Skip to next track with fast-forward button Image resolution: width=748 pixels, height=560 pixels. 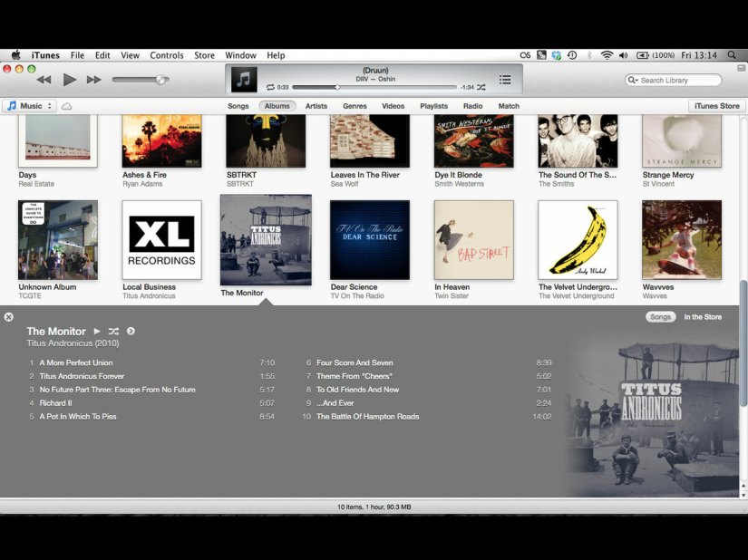click(94, 80)
